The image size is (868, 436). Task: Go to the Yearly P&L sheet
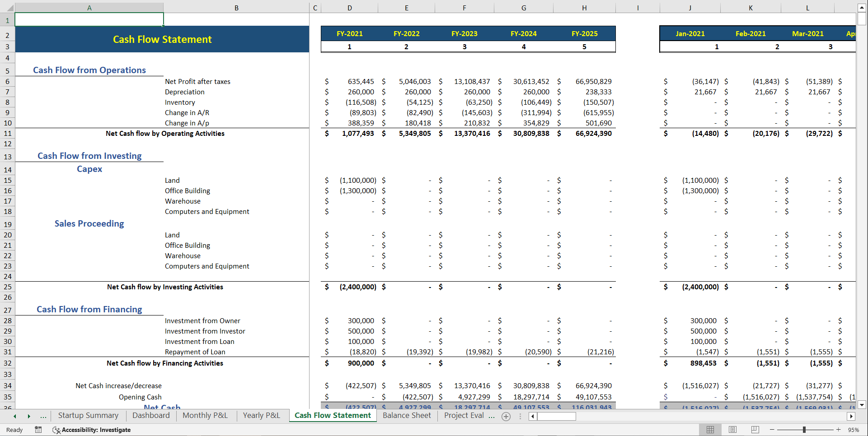tap(261, 415)
